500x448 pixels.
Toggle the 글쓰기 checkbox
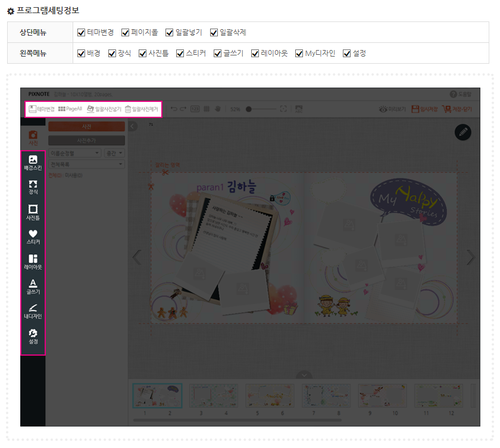(217, 54)
